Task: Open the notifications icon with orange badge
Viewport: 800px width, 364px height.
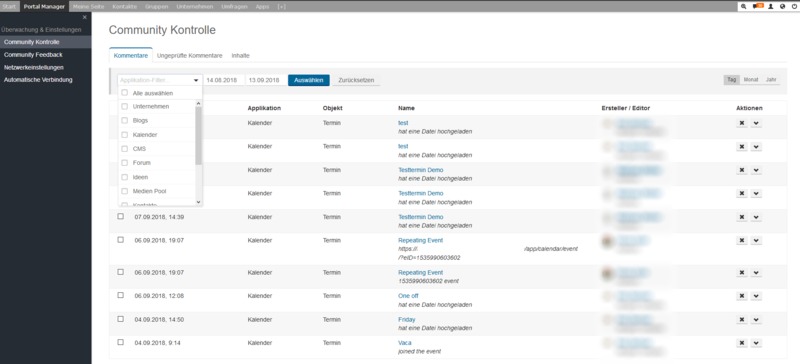Action: point(758,6)
